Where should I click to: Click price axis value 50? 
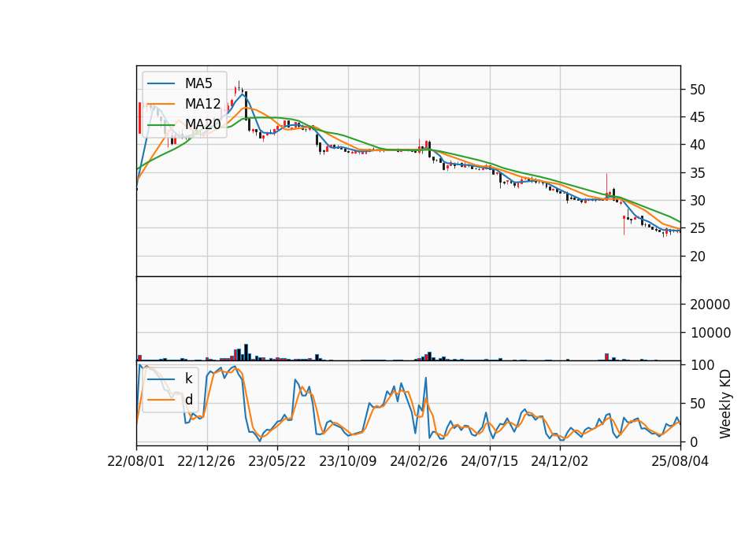(x=698, y=90)
